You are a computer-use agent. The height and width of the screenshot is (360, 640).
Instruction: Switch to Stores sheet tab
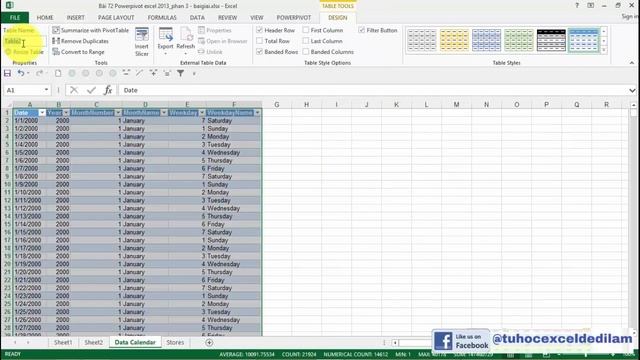click(x=175, y=342)
